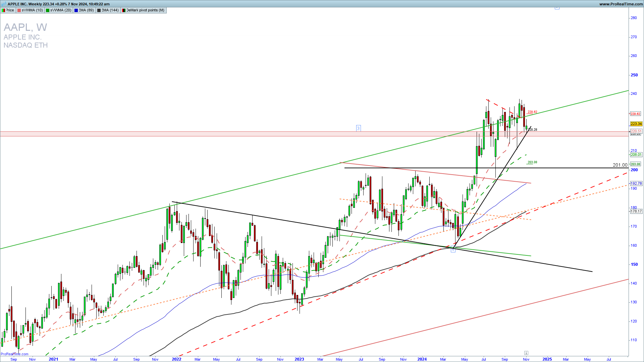Image resolution: width=644 pixels, height=362 pixels.
Task: Open the EMA (144) indicator settings
Action: pos(108,10)
